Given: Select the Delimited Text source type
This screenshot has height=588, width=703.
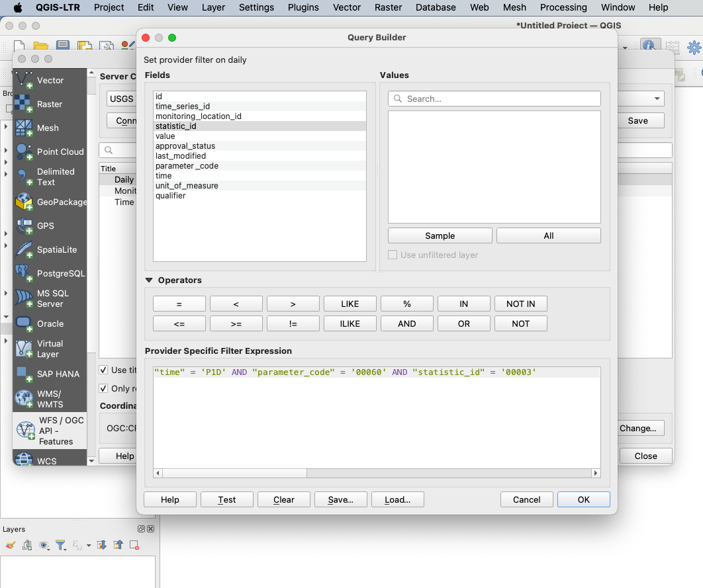Looking at the screenshot, I should point(50,177).
